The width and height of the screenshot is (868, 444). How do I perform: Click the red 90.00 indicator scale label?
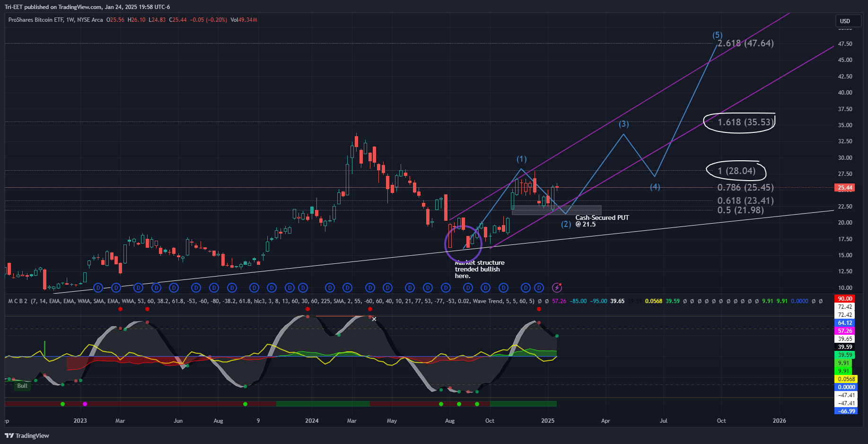pos(845,299)
